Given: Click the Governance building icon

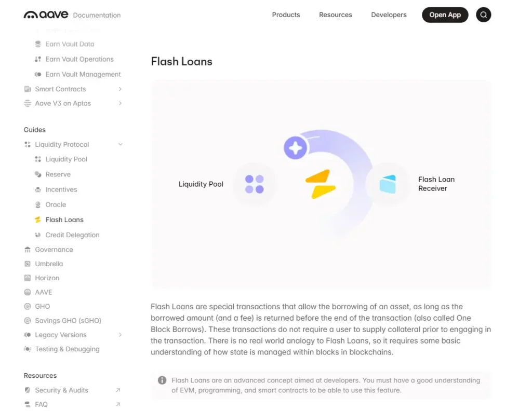Looking at the screenshot, I should (27, 250).
